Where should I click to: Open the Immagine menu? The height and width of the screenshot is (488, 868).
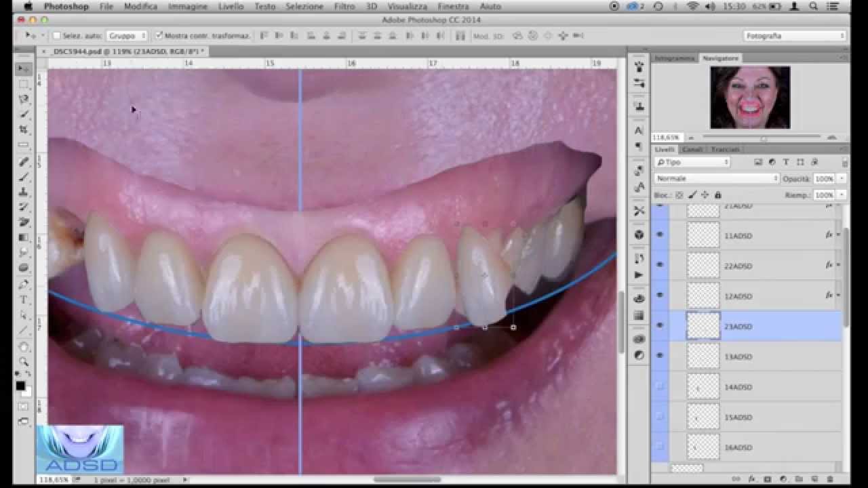click(x=188, y=6)
